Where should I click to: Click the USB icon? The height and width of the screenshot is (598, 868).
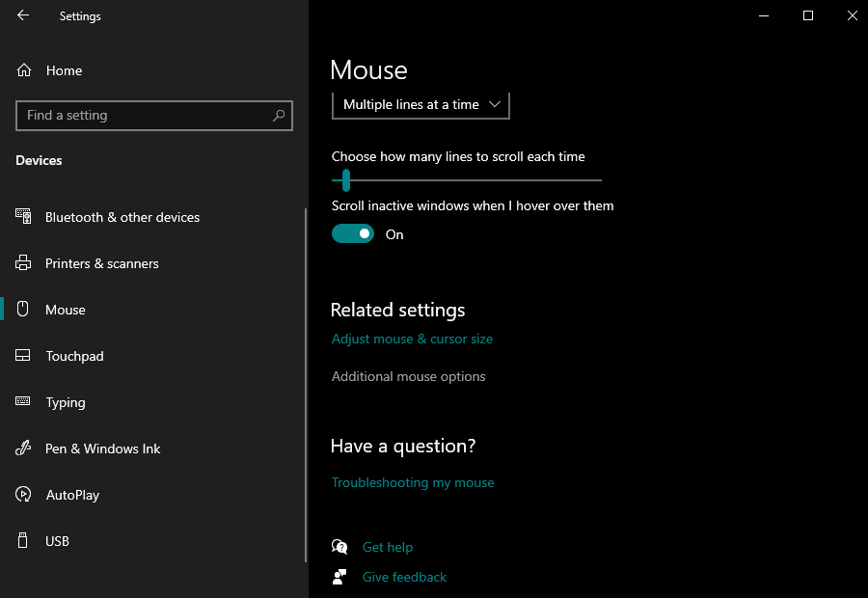pyautogui.click(x=24, y=541)
